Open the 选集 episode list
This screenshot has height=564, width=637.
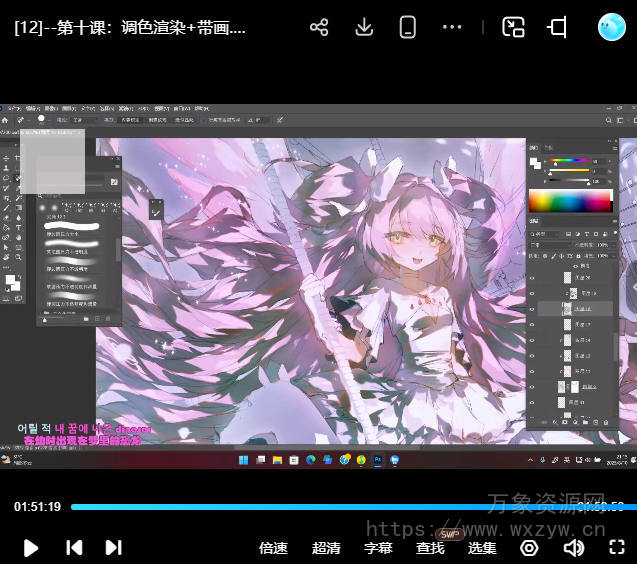click(x=482, y=548)
